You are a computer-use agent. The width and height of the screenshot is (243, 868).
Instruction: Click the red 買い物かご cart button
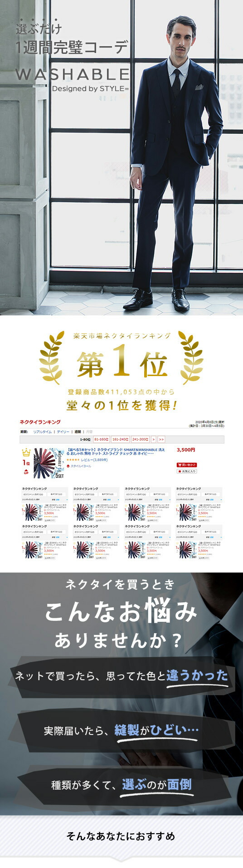pyautogui.click(x=186, y=465)
